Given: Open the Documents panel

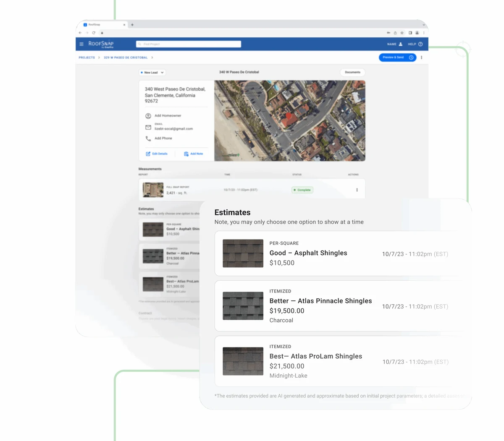Looking at the screenshot, I should pos(352,72).
